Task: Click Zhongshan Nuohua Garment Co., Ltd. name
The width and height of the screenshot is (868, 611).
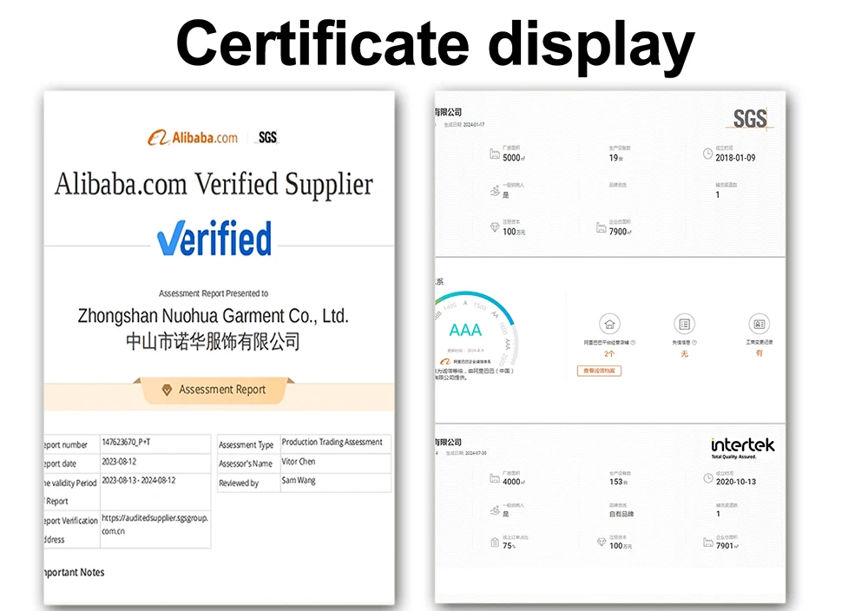Action: coord(214,316)
